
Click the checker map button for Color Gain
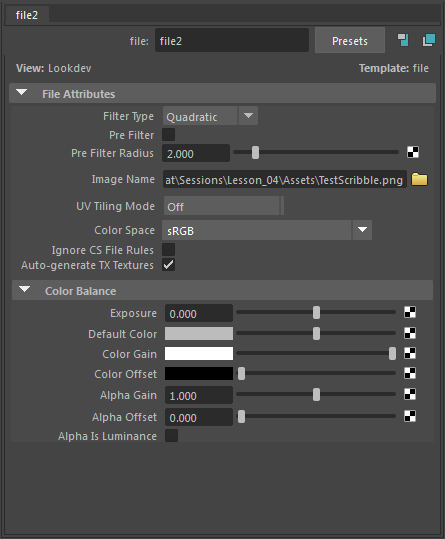tap(410, 353)
